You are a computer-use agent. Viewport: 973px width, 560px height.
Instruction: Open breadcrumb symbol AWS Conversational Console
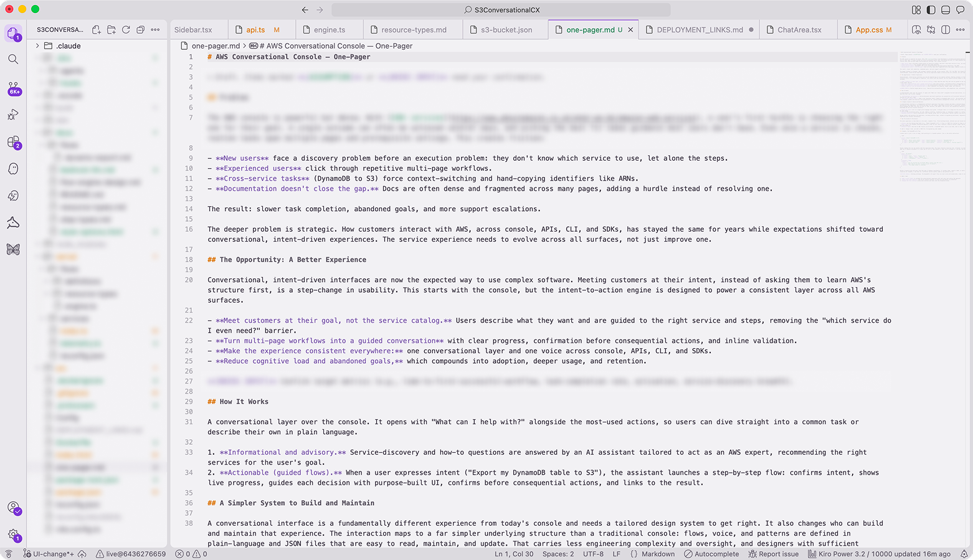pos(330,45)
